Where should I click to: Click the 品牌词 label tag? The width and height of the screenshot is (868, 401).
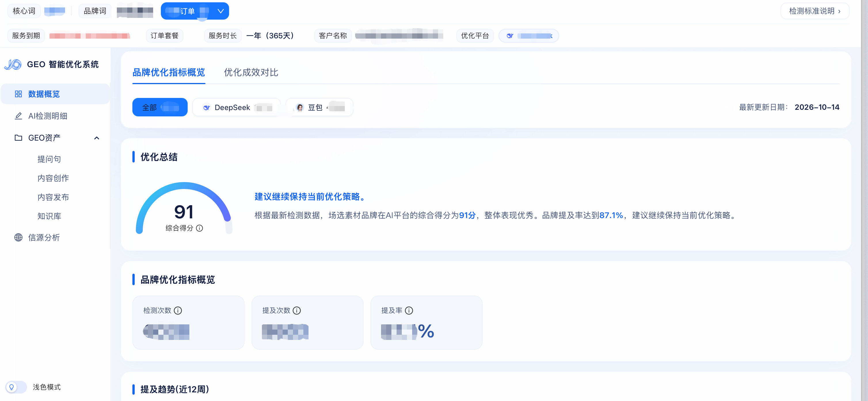95,11
